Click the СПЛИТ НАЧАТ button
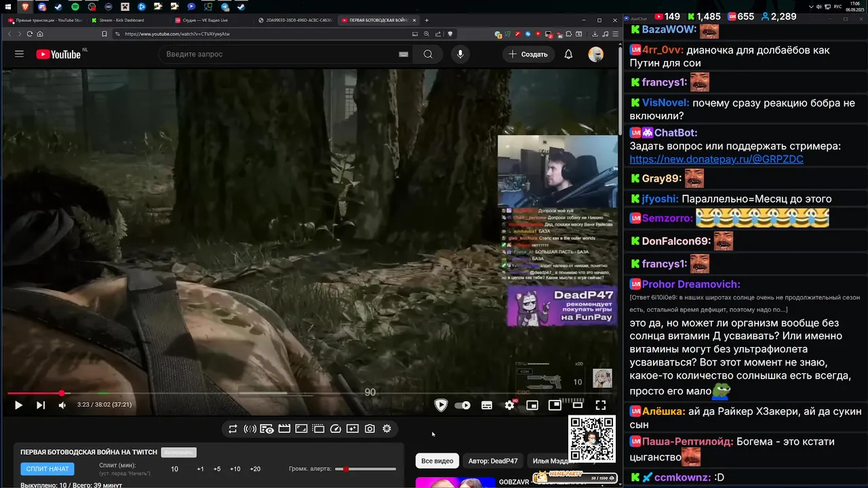The width and height of the screenshot is (868, 488). [x=47, y=469]
